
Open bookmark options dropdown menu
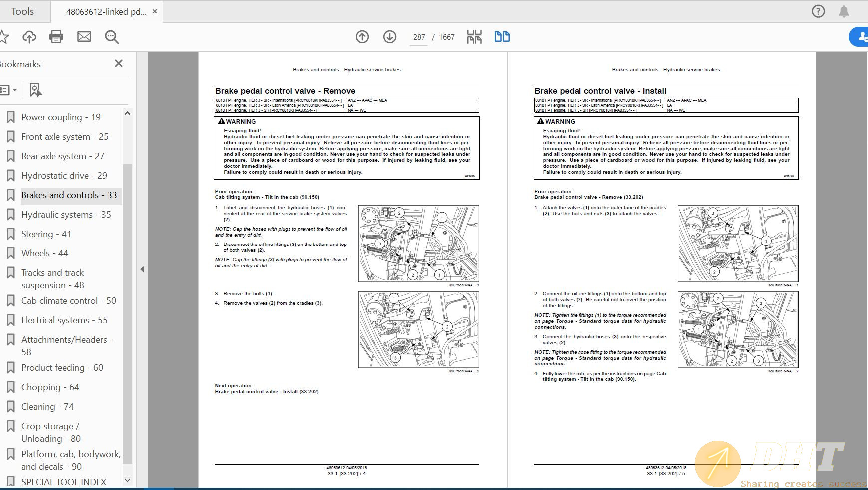coord(9,90)
